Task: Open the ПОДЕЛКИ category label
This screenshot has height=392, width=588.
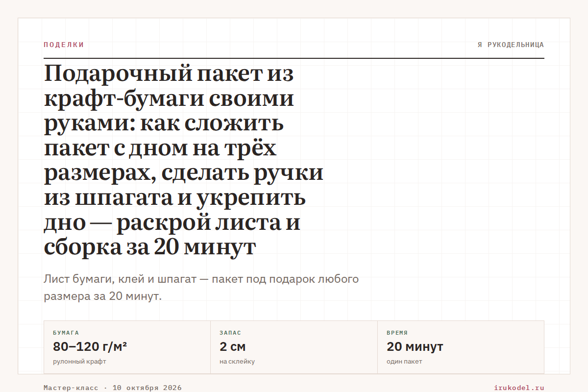Action: [64, 45]
